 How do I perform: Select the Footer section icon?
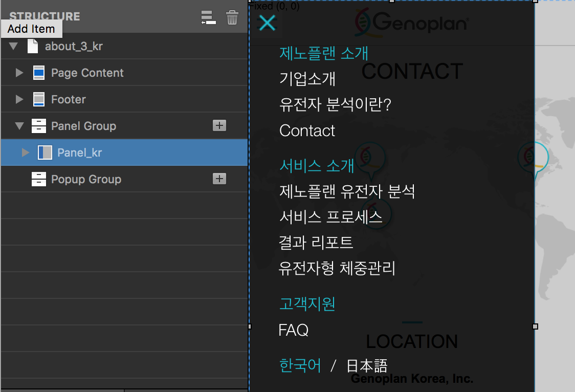click(39, 99)
